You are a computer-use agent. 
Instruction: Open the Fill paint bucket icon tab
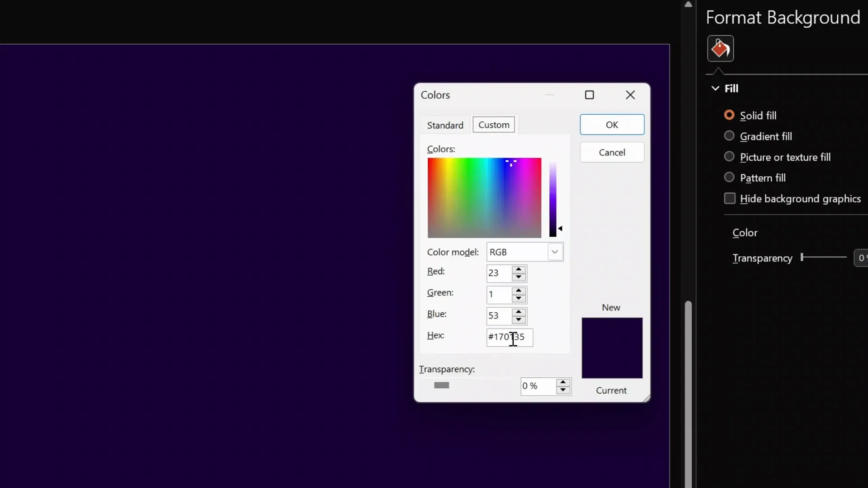coord(720,48)
